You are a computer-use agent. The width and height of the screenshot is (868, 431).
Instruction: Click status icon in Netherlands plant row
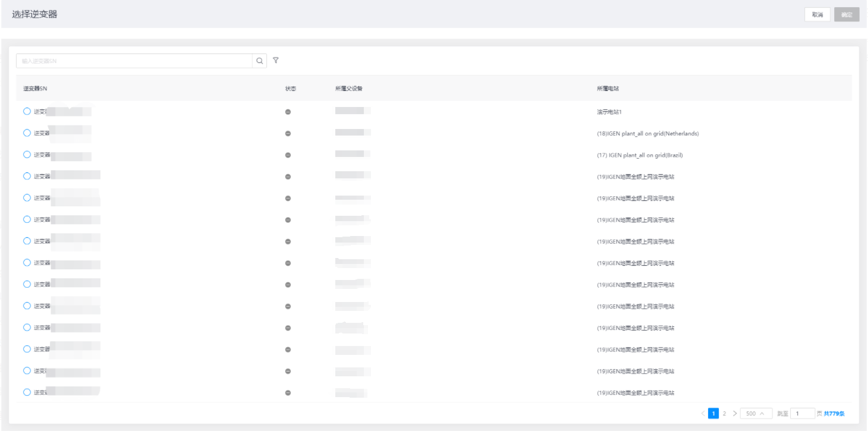click(288, 133)
